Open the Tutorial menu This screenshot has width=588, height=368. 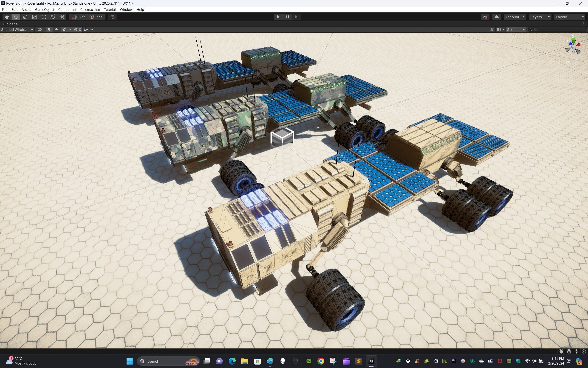coord(110,9)
